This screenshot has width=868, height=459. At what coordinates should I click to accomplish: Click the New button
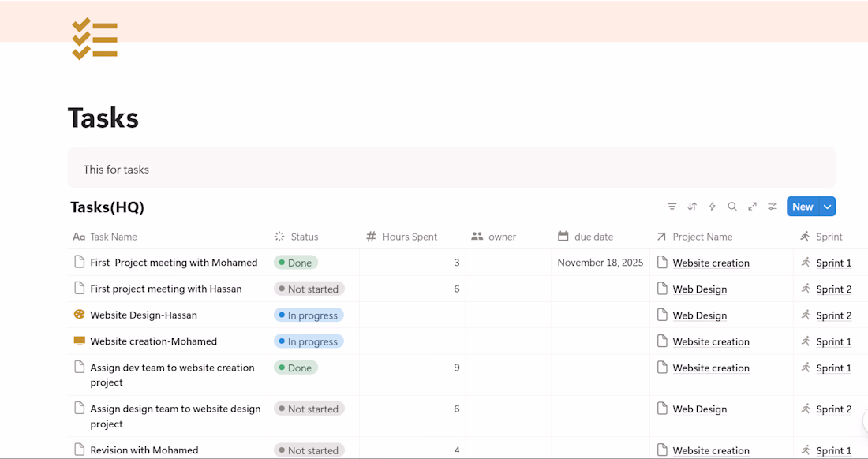(x=803, y=207)
